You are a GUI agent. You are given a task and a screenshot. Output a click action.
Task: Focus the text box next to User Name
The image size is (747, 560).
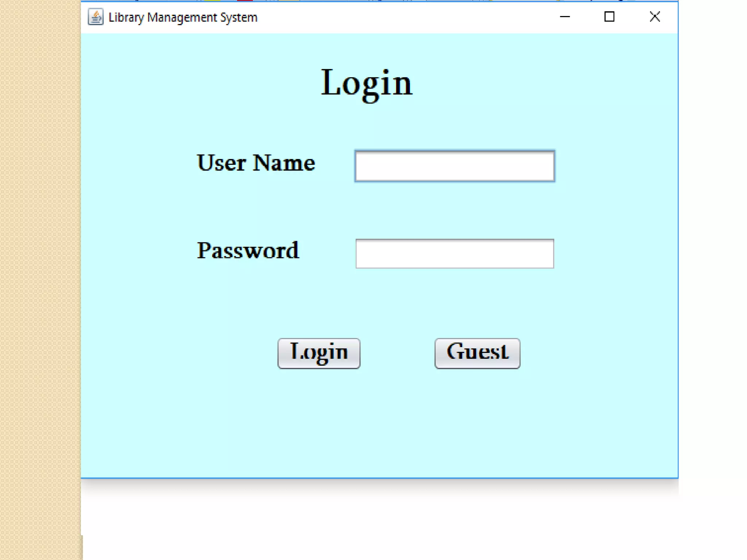[454, 166]
